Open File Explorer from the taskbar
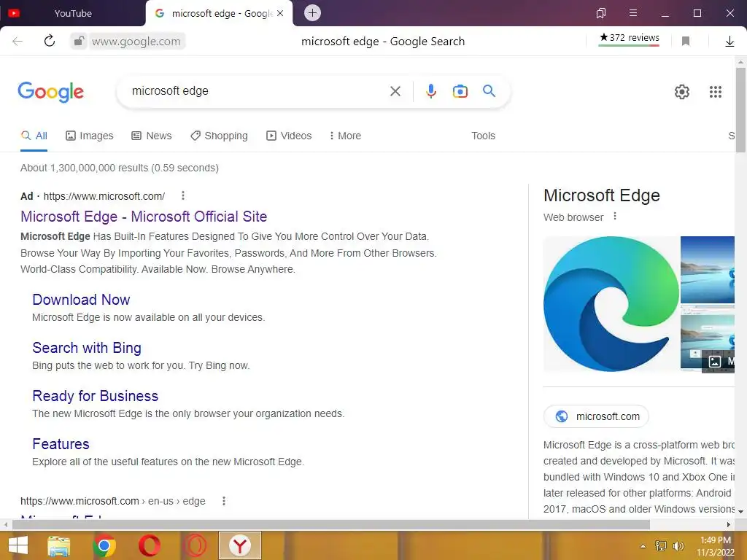The width and height of the screenshot is (747, 560). [59, 545]
